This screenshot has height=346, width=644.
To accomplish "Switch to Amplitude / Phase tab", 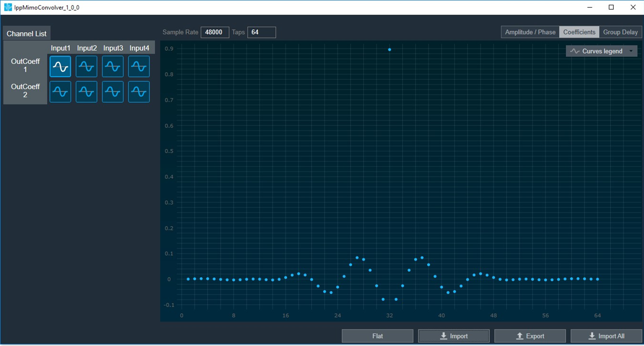I will [530, 32].
